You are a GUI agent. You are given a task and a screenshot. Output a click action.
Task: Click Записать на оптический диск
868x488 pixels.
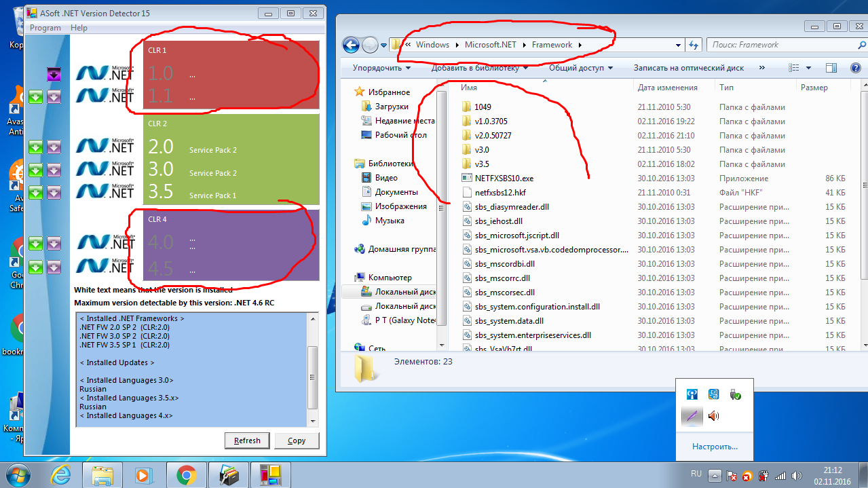689,68
